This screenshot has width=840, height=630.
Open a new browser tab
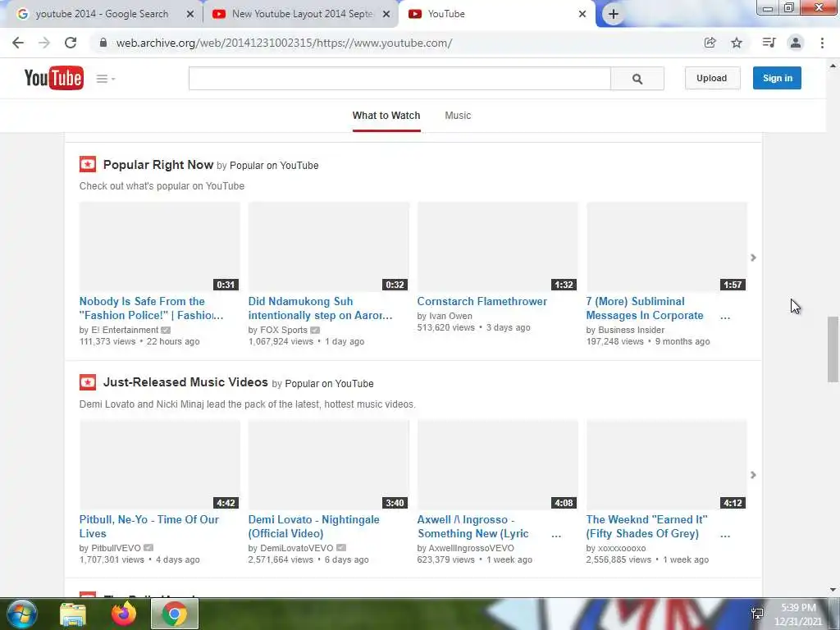pos(614,15)
